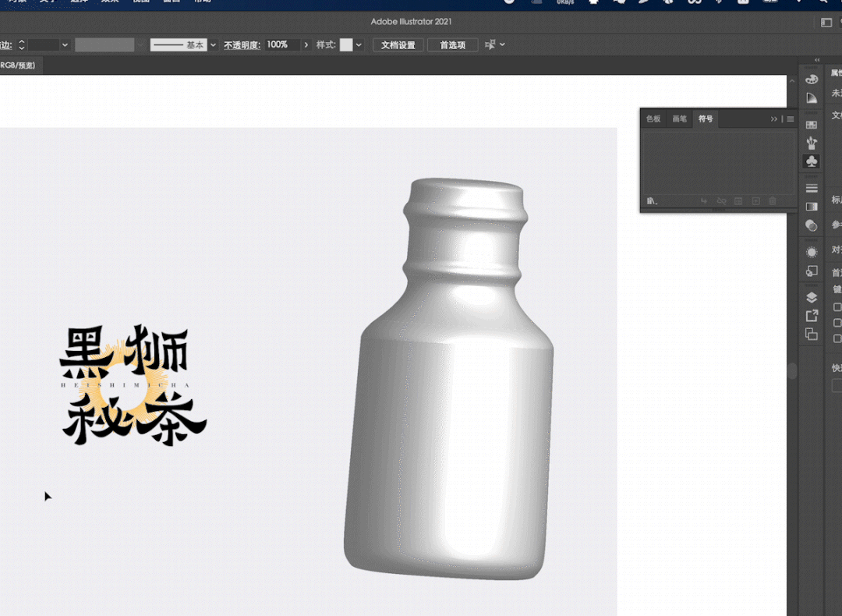Viewport: 842px width, 616px height.
Task: Open the Color panel palette icon
Action: coord(812,80)
